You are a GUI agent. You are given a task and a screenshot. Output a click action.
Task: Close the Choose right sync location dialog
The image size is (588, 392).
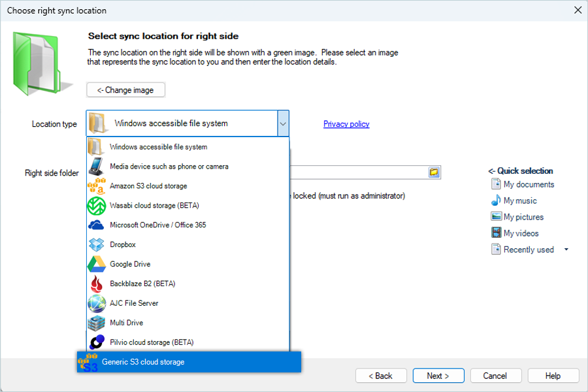click(578, 10)
